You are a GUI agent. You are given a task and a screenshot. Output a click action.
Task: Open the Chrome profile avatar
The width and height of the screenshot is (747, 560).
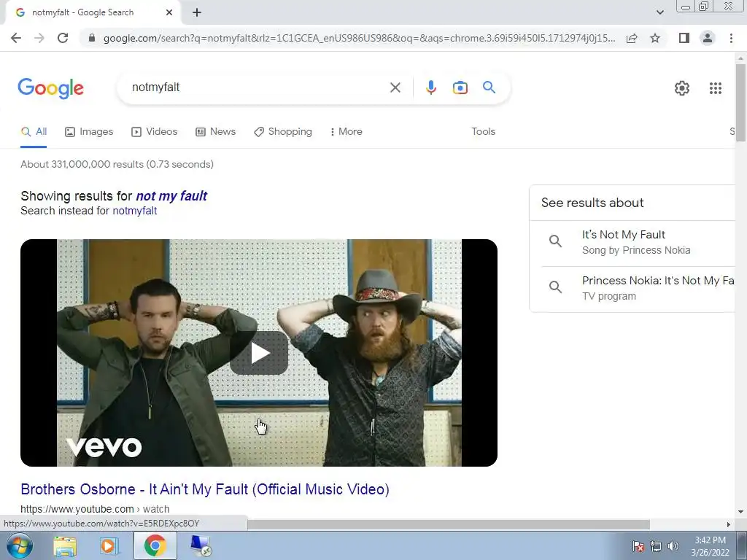coord(708,38)
